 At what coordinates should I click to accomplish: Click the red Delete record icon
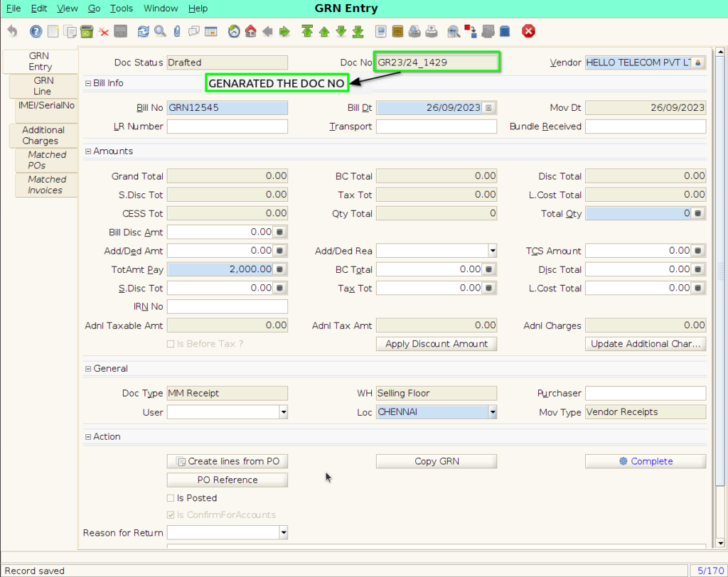point(104,32)
